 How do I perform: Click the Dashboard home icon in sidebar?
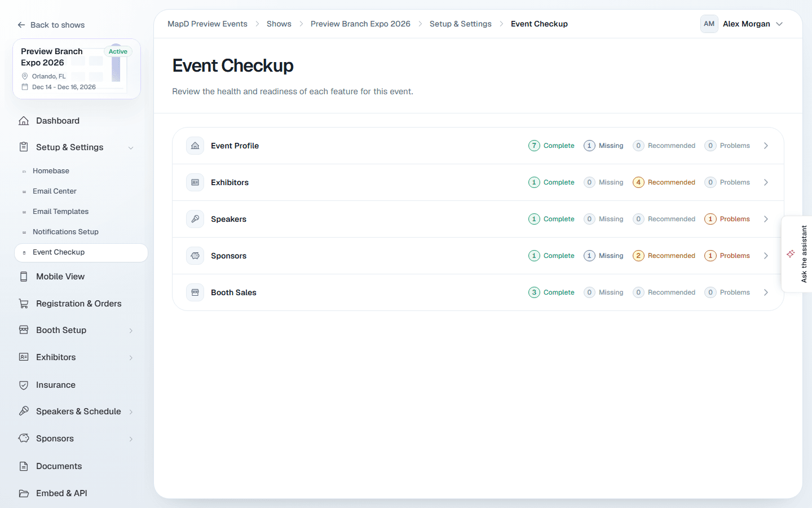pyautogui.click(x=24, y=121)
